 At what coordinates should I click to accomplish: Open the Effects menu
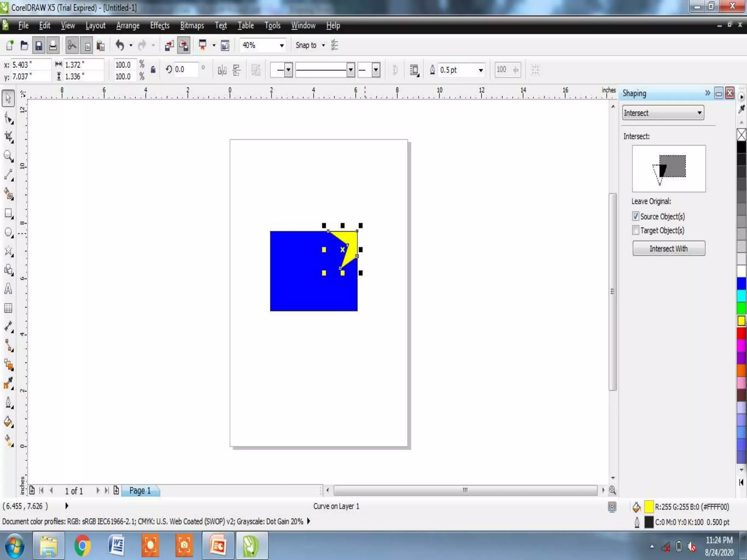[160, 26]
